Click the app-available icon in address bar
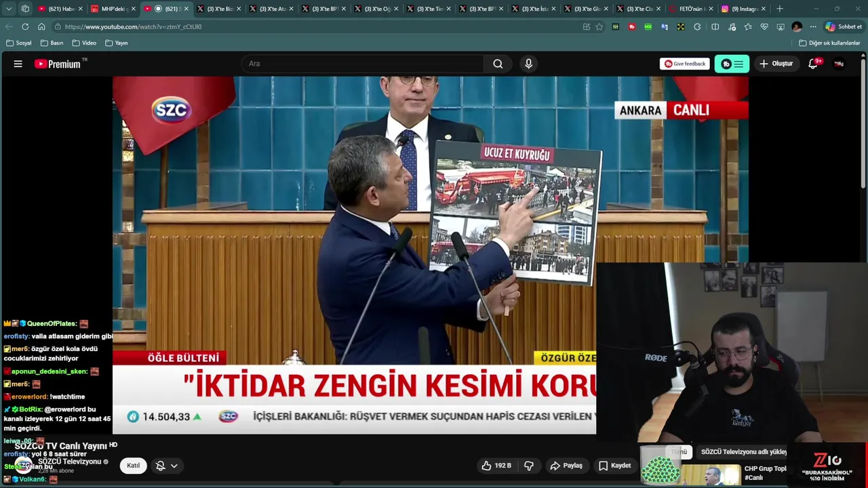Image resolution: width=868 pixels, height=488 pixels. (587, 26)
